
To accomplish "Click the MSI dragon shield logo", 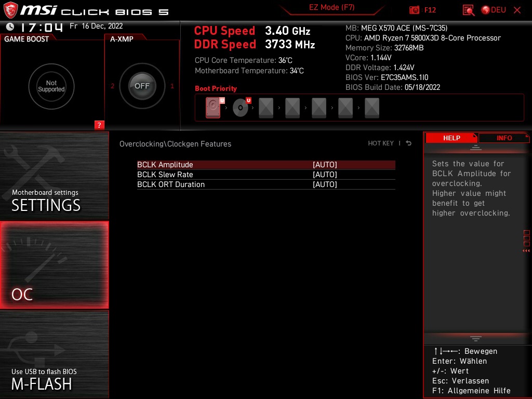I will tap(10, 10).
